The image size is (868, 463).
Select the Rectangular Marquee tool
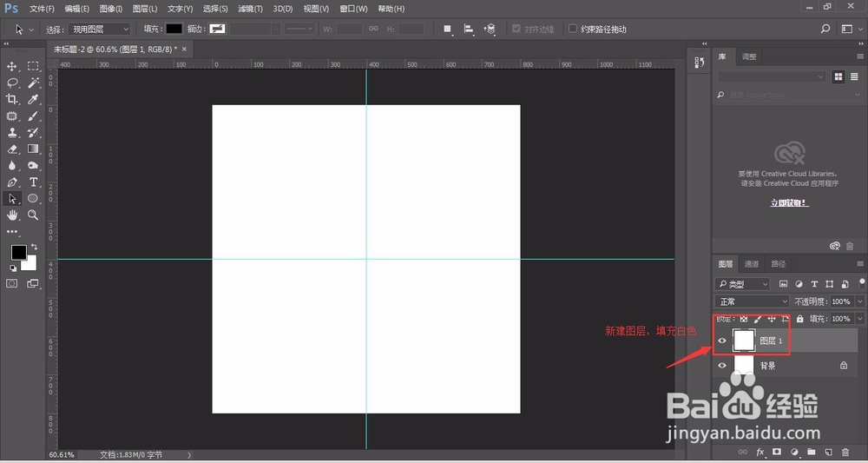coord(33,67)
